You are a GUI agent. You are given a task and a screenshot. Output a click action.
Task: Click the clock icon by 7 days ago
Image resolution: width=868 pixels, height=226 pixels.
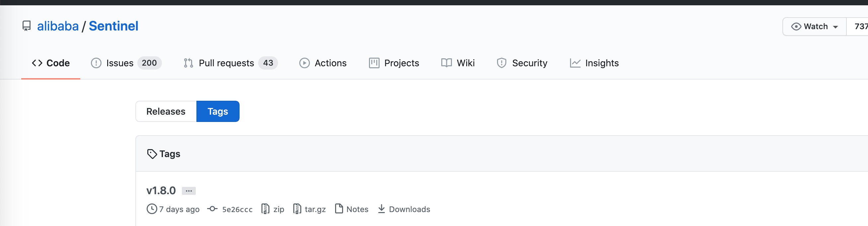click(x=152, y=209)
